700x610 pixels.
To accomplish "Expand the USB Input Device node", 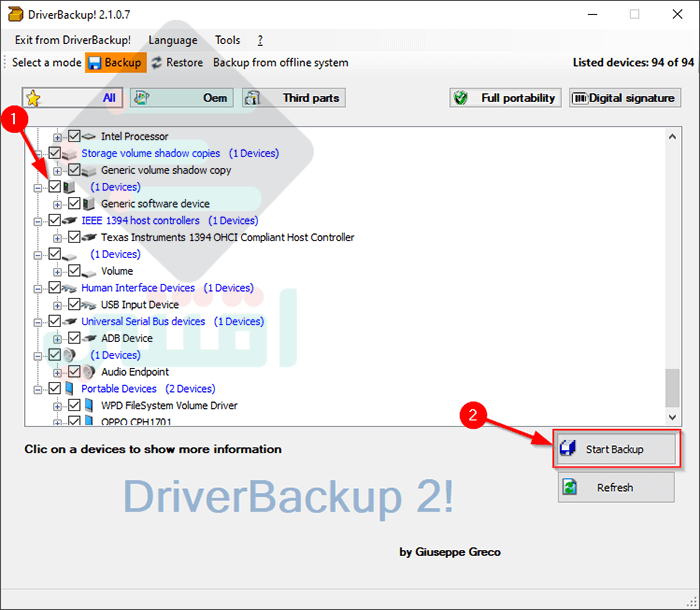I will (x=57, y=306).
